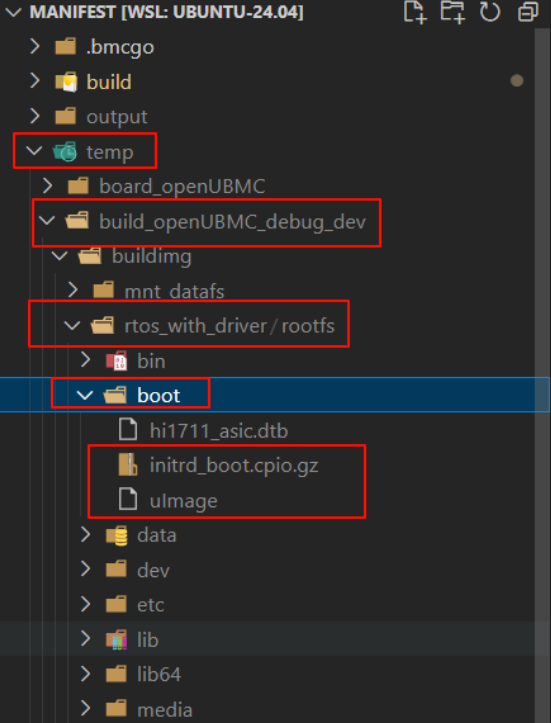
Task: Expand the board_openUBMC folder
Action: click(x=47, y=186)
